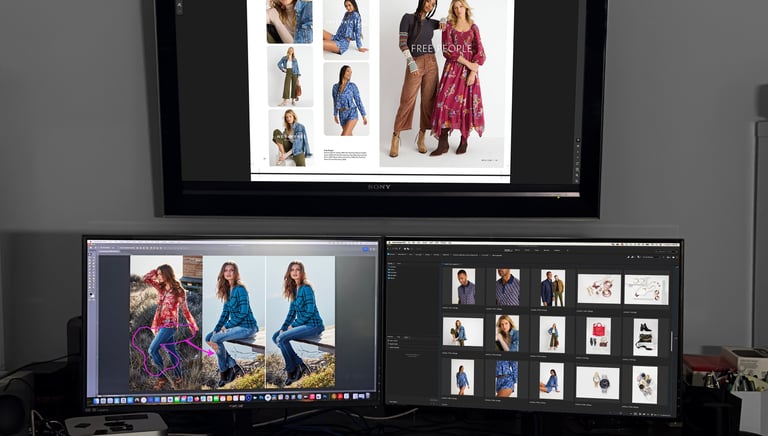Image resolution: width=768 pixels, height=436 pixels.
Task: Click the up-arrow button at top-left of the layout viewer
Action: coord(179,5)
